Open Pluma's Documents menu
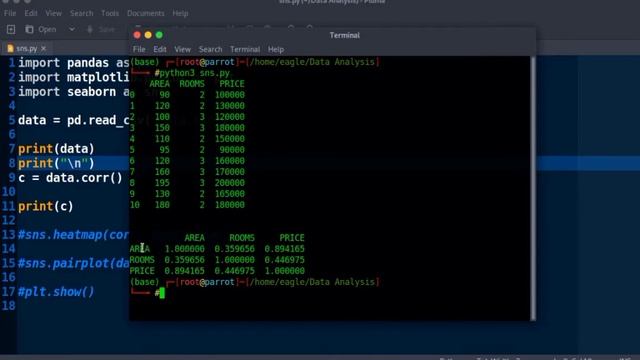 (x=146, y=13)
